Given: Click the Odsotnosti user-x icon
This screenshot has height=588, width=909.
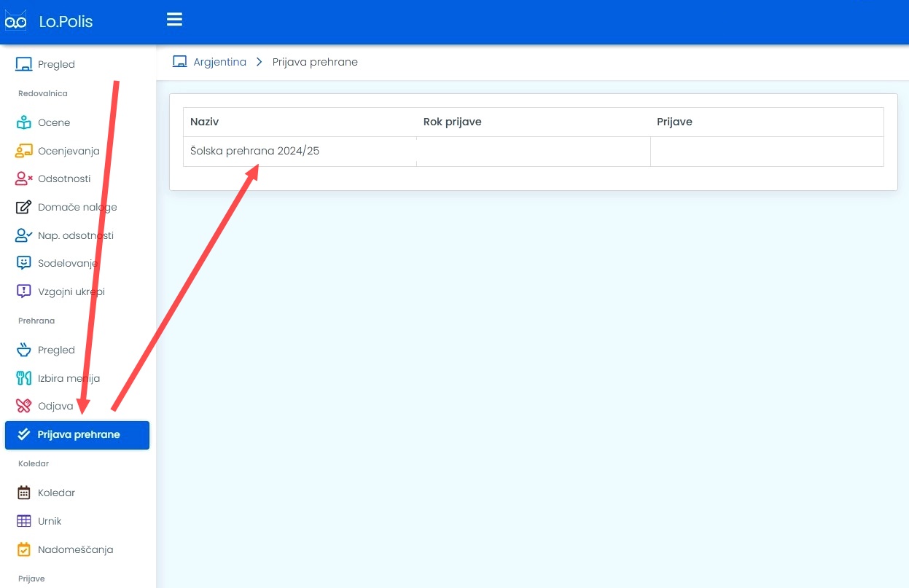Looking at the screenshot, I should tap(24, 179).
